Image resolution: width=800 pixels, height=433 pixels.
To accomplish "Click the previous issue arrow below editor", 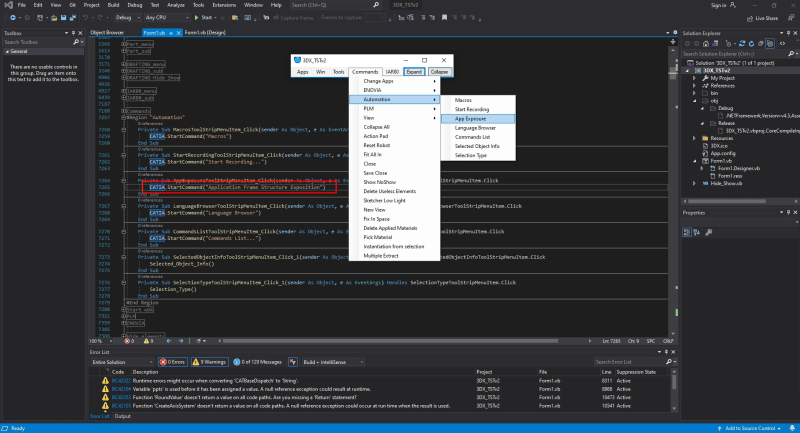I will pyautogui.click(x=168, y=341).
